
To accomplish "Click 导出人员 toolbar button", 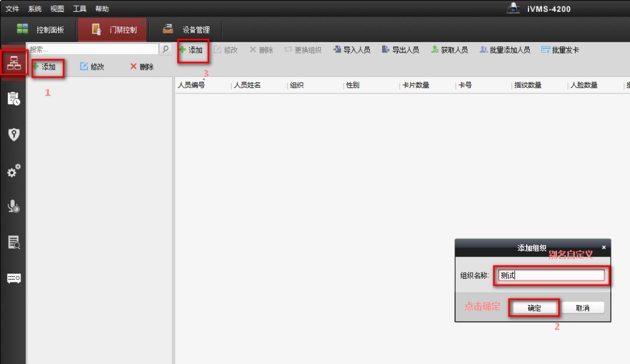I will click(401, 50).
